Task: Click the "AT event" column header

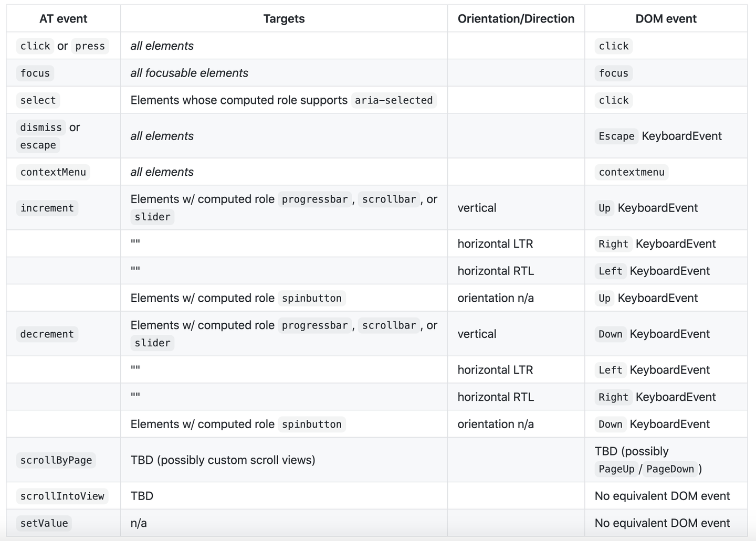Action: pyautogui.click(x=63, y=19)
